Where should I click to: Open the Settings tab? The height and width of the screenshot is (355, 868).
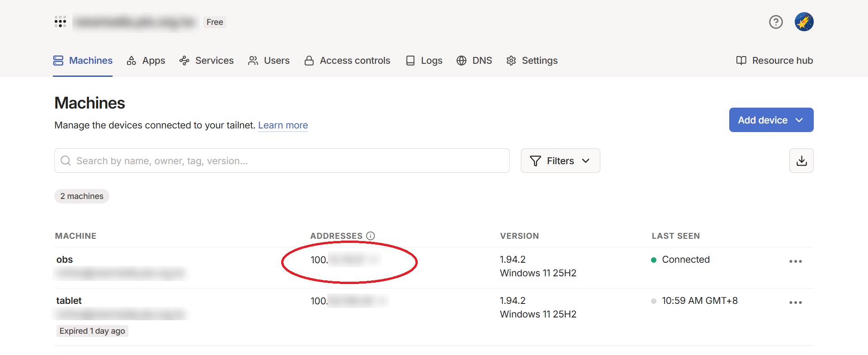click(x=532, y=61)
